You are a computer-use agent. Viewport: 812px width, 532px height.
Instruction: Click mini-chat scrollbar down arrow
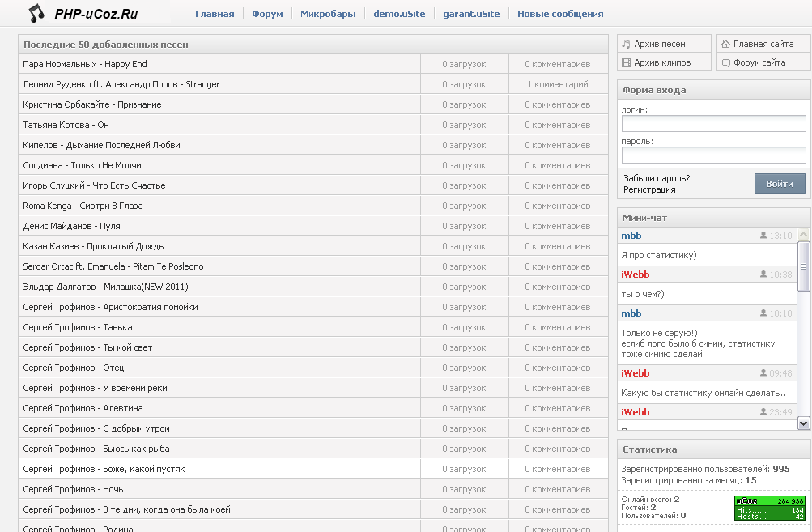tap(803, 423)
